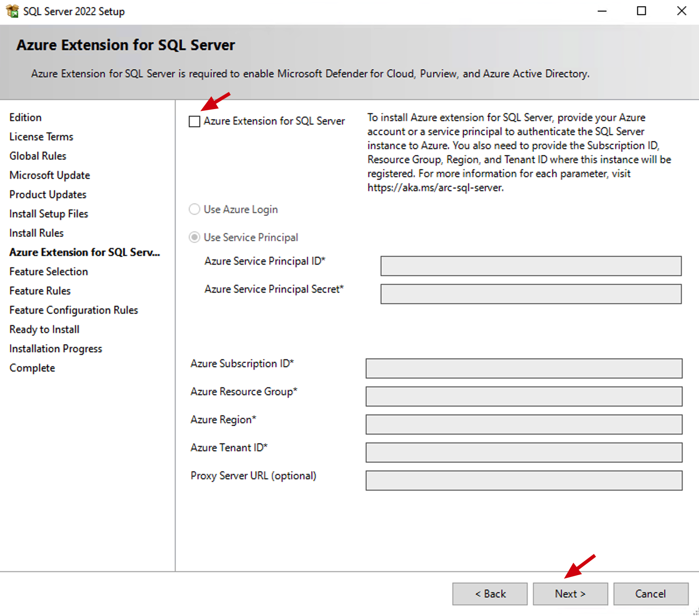Focus the Azure Subscription ID input
699x616 pixels.
click(x=524, y=368)
